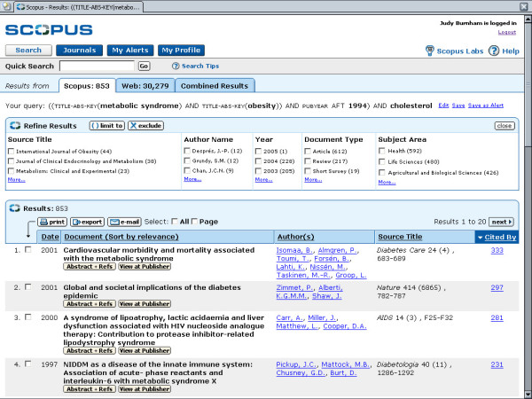
Task: Open Scopus Labs
Action: click(454, 51)
